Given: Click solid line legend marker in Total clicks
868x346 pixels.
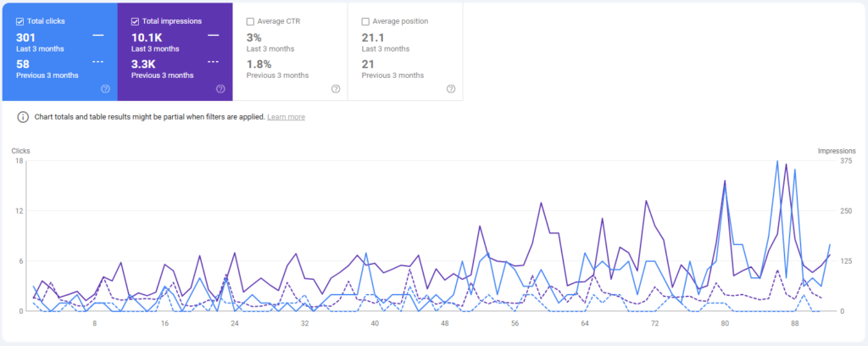Looking at the screenshot, I should click(x=98, y=36).
